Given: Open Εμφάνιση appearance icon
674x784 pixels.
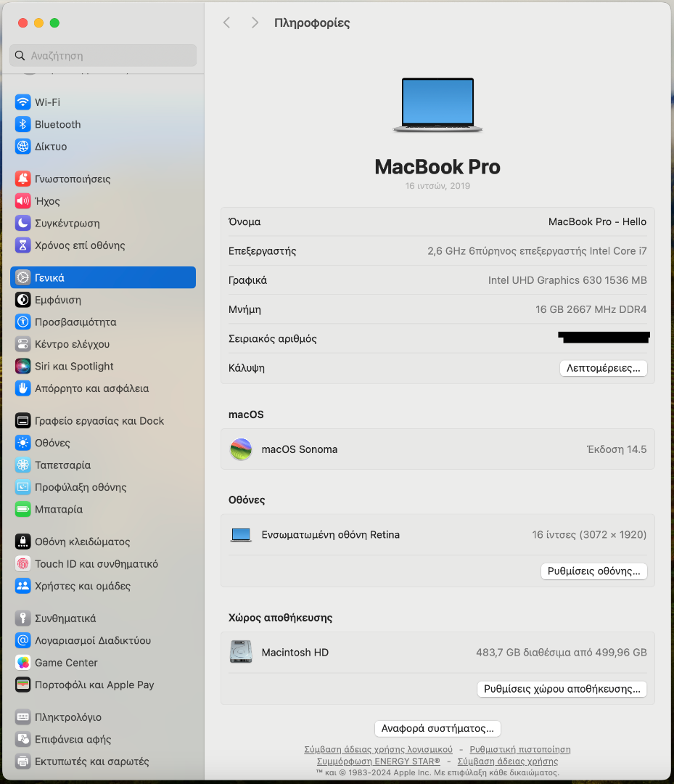Looking at the screenshot, I should pos(22,300).
